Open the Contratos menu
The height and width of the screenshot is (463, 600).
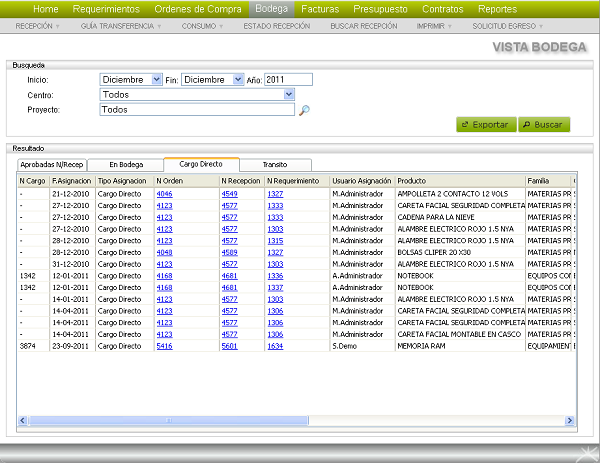442,9
